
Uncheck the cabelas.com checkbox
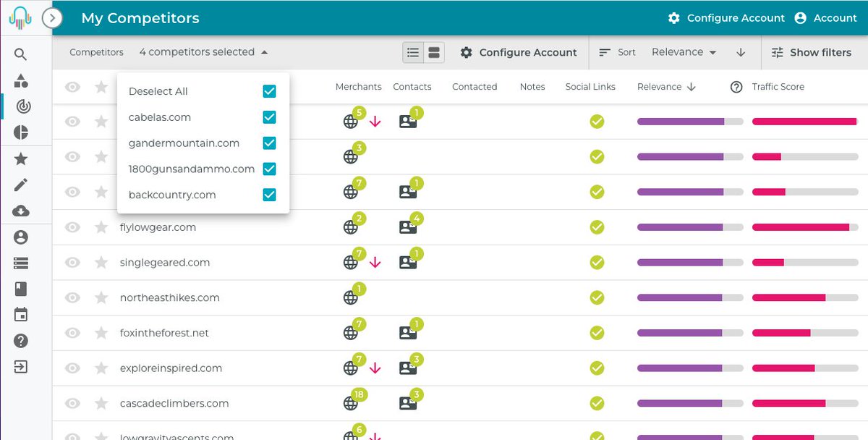point(269,117)
